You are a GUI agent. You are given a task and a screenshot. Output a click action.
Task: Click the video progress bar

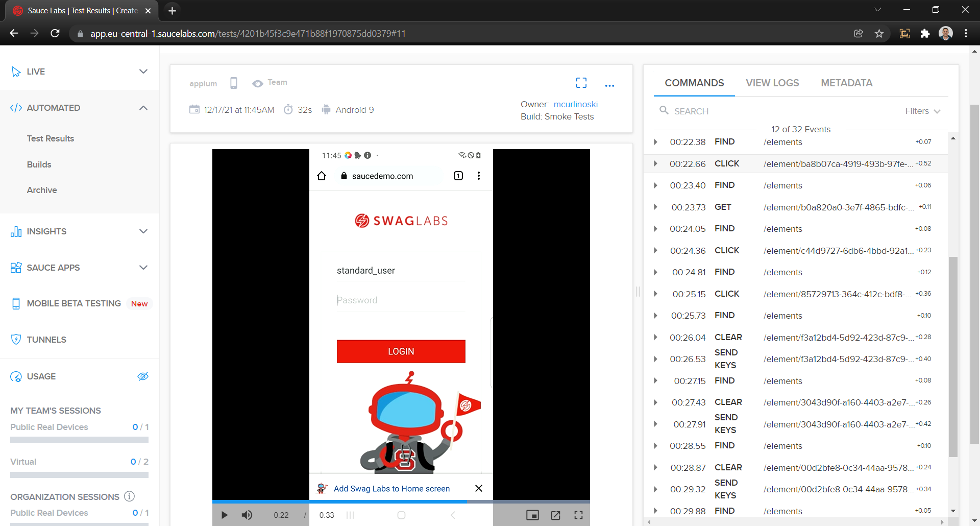coord(401,502)
